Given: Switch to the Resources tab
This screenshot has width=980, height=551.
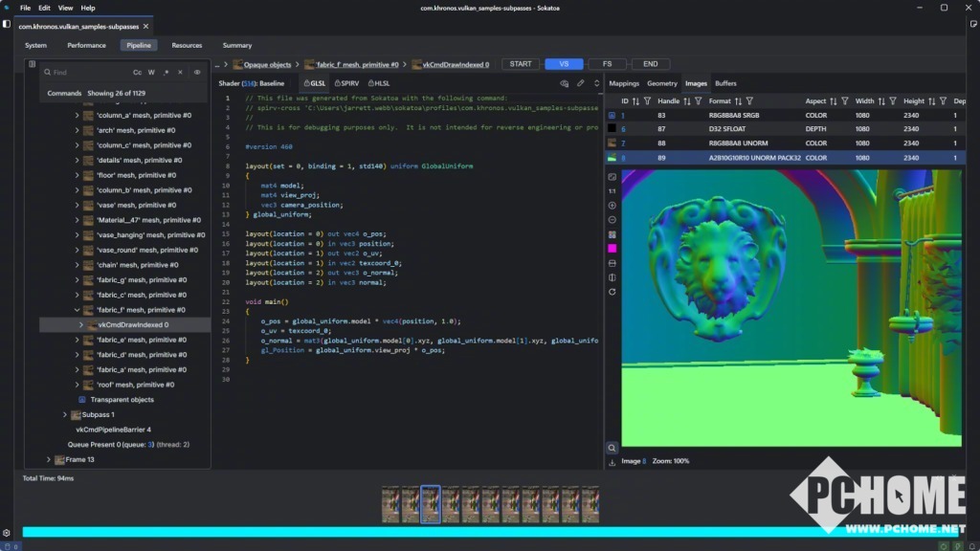Looking at the screenshot, I should (187, 45).
